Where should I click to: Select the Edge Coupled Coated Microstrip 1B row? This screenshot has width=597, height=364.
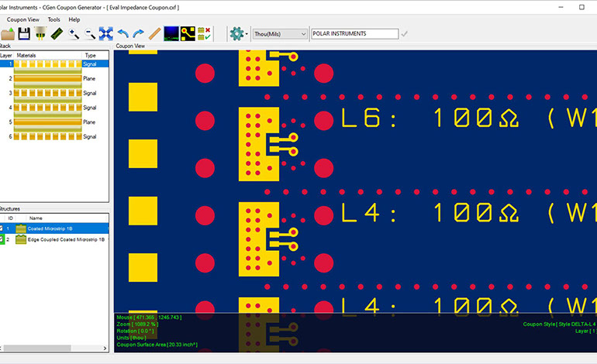click(65, 240)
